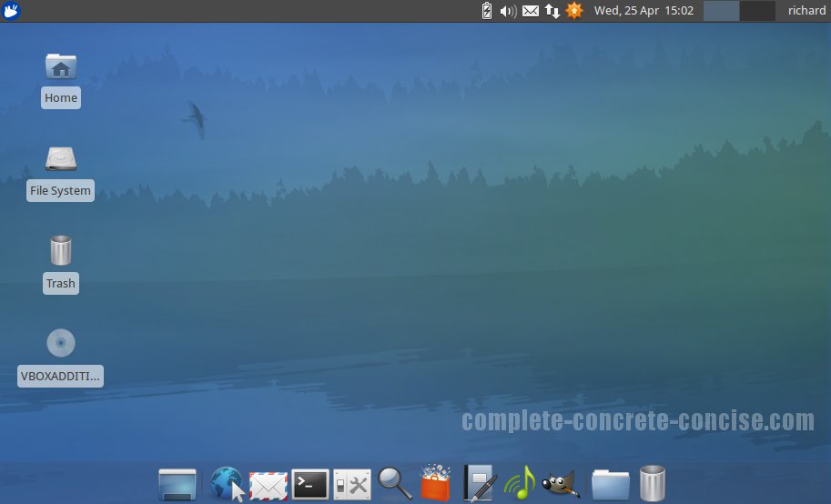Click Show Desktop in the dock
Viewport: 831px width, 504px height.
[177, 484]
